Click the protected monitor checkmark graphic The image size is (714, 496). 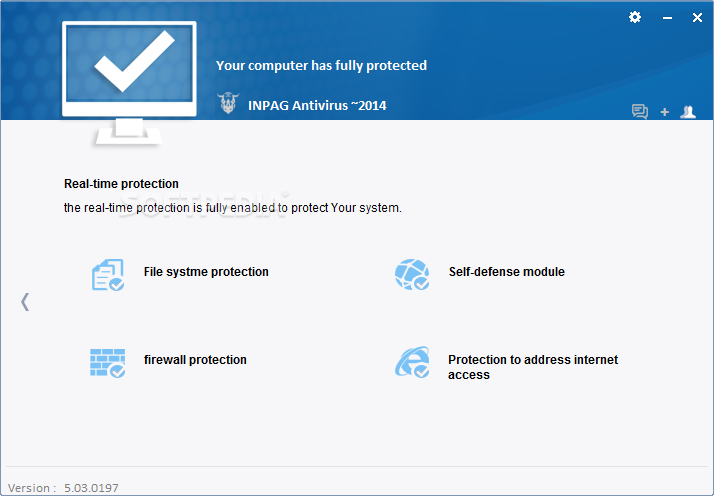click(x=129, y=84)
